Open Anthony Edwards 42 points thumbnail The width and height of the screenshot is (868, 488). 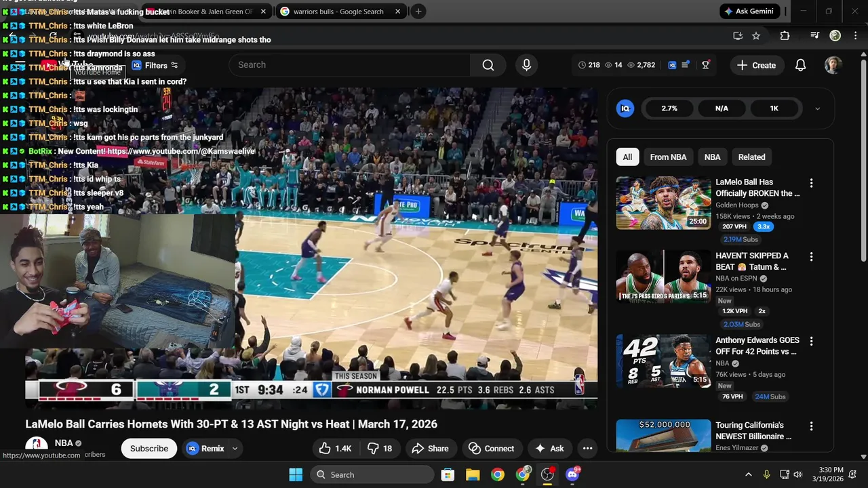tap(663, 361)
